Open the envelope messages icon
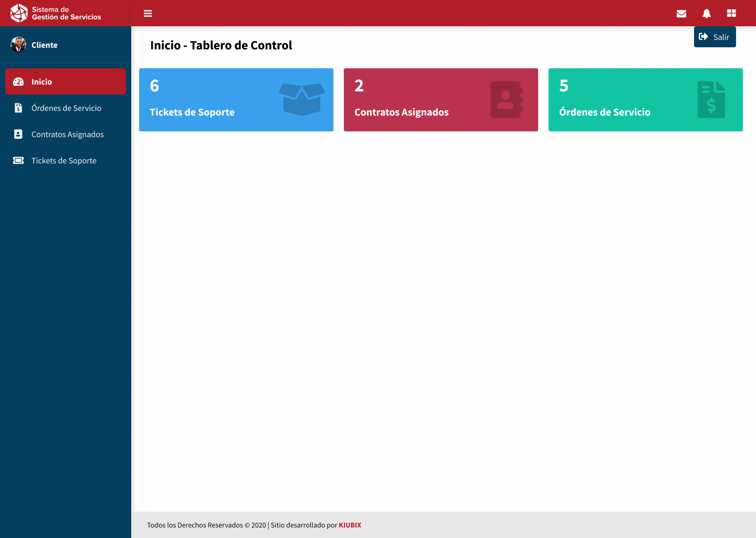This screenshot has height=538, width=756. 681,14
